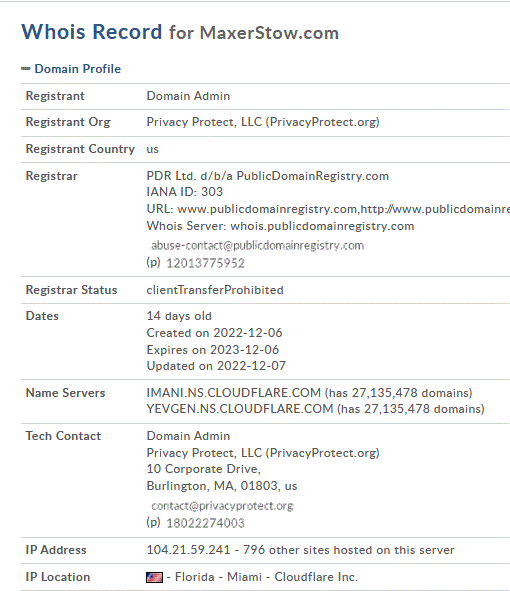
Task: Click the Expires on 2023-12-06 line
Action: point(213,350)
